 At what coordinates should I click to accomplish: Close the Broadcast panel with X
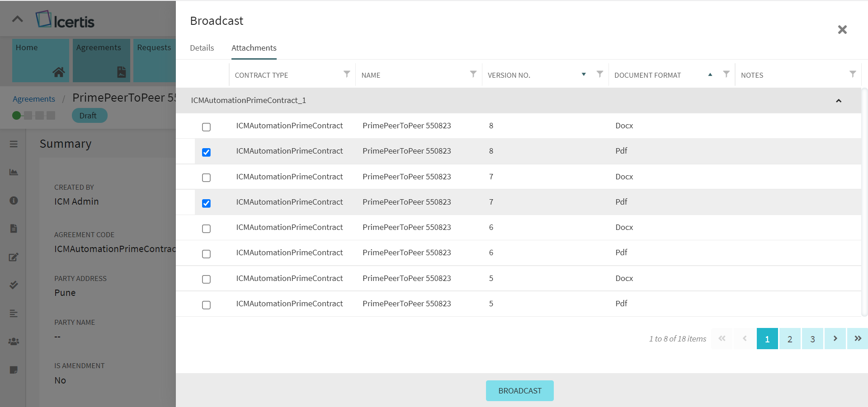(842, 30)
